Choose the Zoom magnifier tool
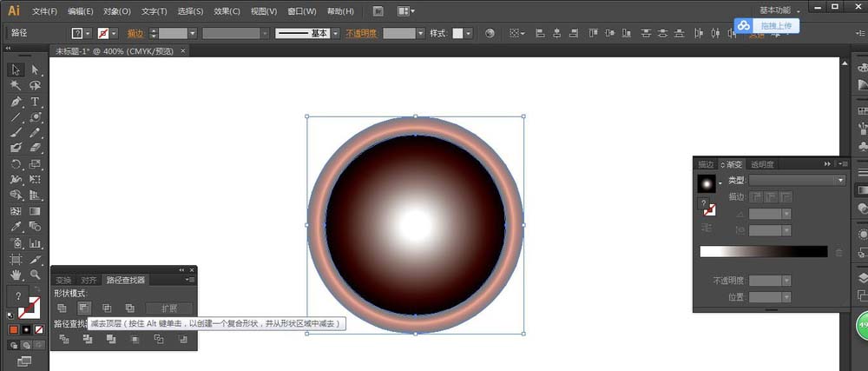Screen dimensions: 868x371 click(x=36, y=275)
